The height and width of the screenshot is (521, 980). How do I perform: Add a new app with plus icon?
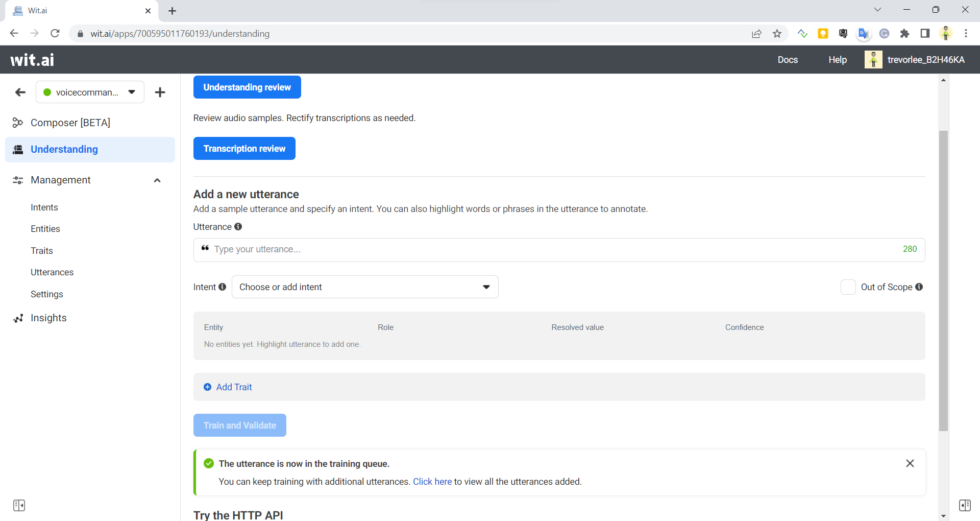(x=160, y=92)
